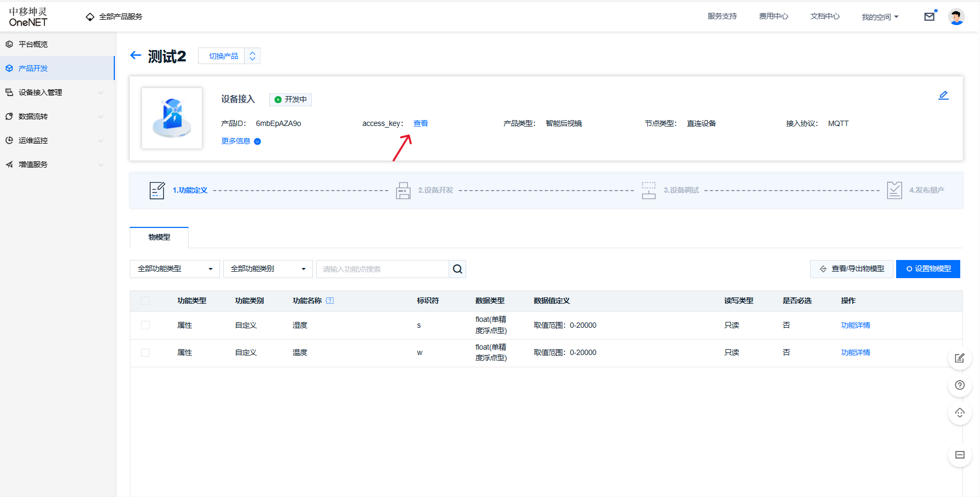Click the 设置物模型 button
The width and height of the screenshot is (980, 497).
tap(928, 269)
